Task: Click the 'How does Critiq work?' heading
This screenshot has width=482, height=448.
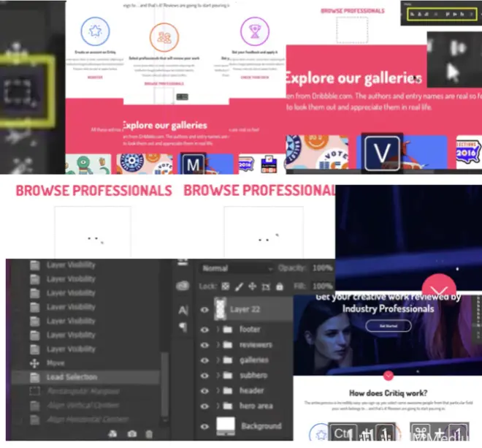Action: (x=389, y=393)
